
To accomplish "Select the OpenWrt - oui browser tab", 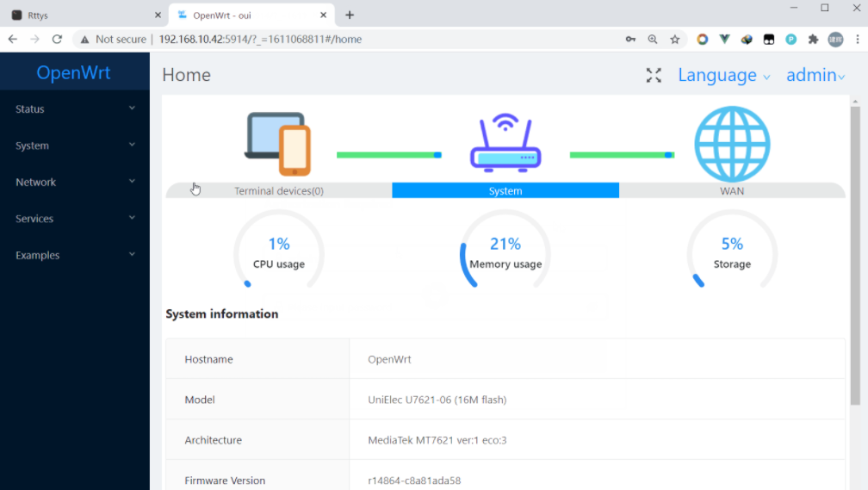I will pos(251,15).
